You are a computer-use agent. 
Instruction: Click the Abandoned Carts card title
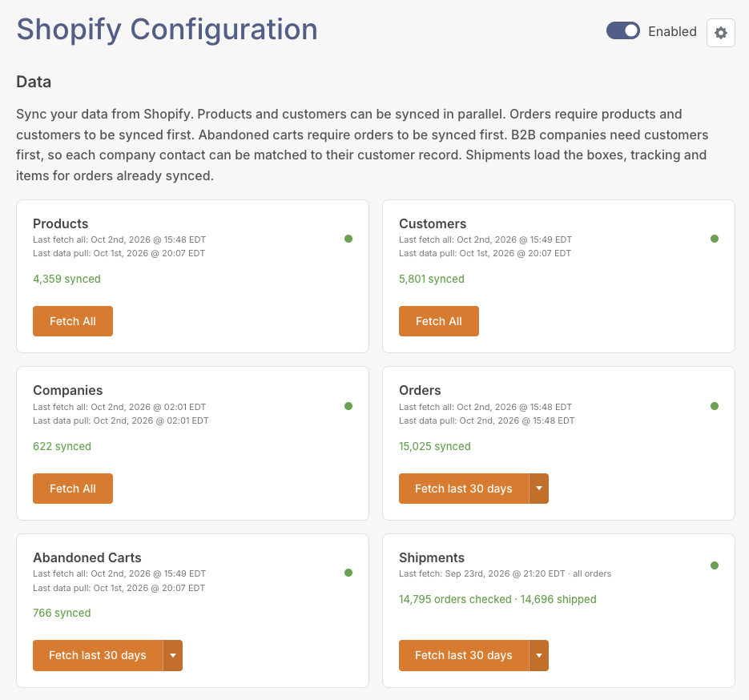(87, 557)
